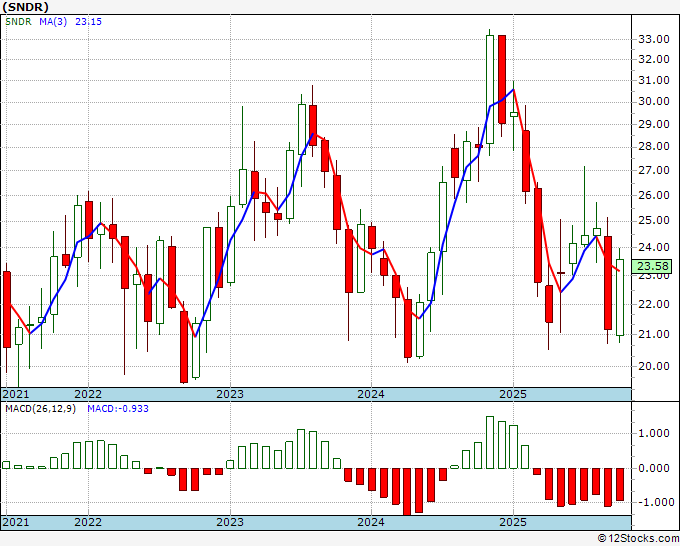This screenshot has height=546, width=680.
Task: Click 2021 on the price chart timeline
Action: (16, 394)
